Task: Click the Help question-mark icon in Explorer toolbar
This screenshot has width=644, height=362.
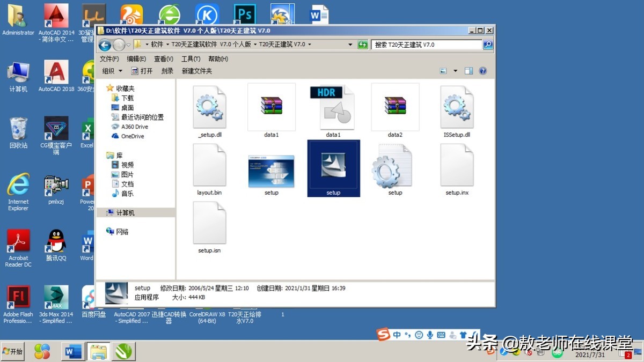Action: pos(481,70)
